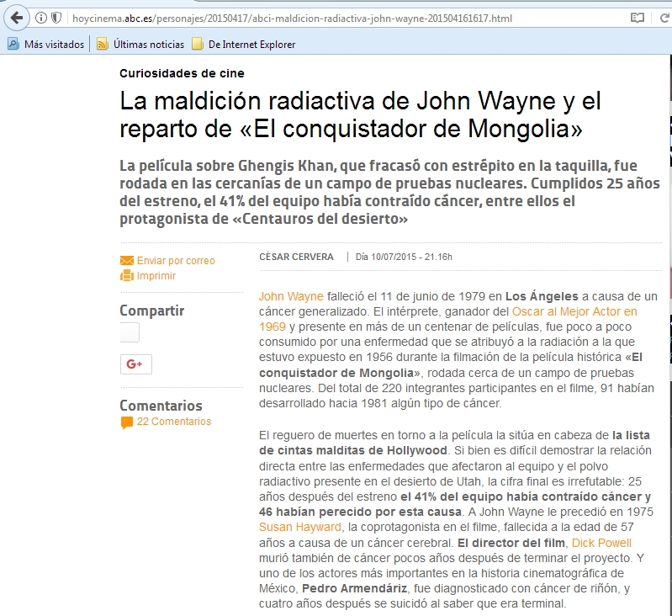Open Más visitados bookmark folder
The height and width of the screenshot is (616, 672).
[46, 44]
